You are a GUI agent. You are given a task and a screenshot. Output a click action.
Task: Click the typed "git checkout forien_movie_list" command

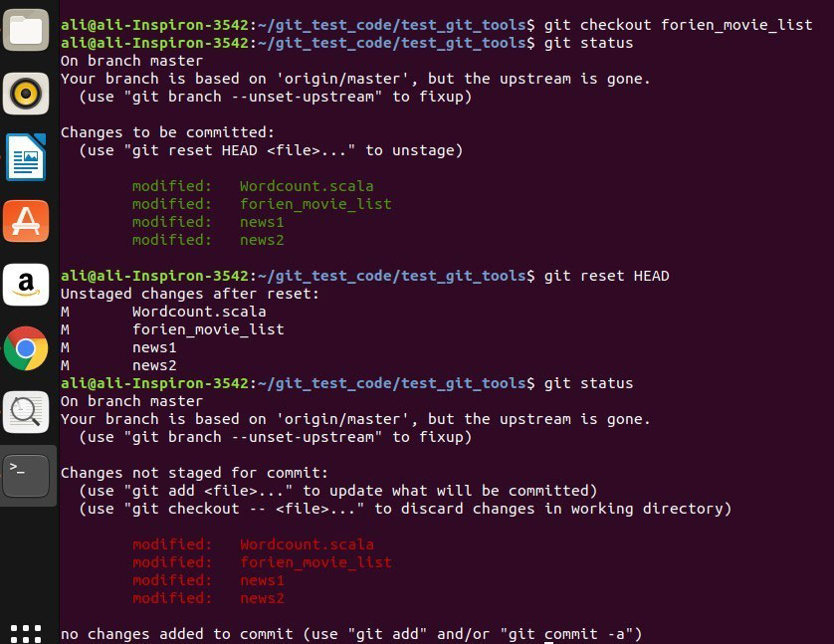point(678,25)
